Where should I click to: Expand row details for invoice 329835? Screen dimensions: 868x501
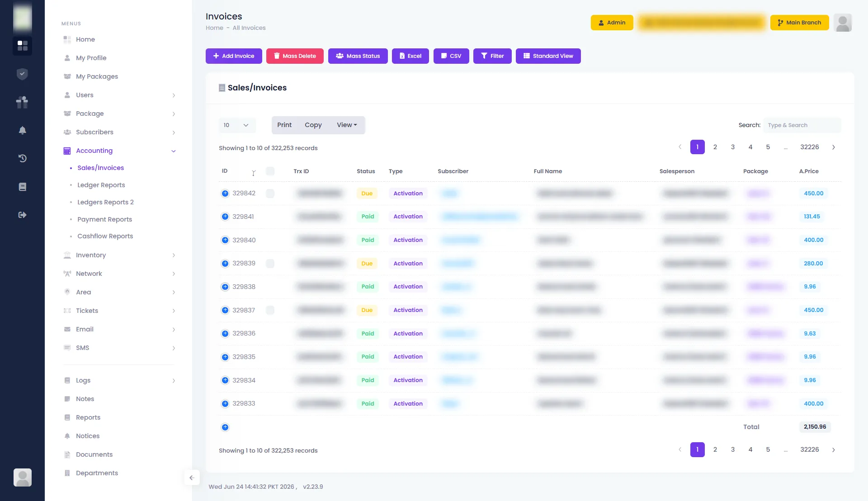[x=225, y=357]
